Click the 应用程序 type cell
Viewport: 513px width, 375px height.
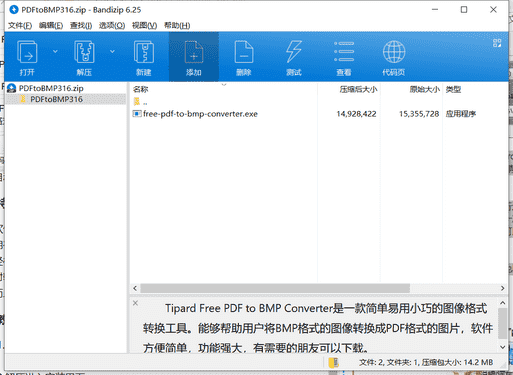pyautogui.click(x=461, y=114)
